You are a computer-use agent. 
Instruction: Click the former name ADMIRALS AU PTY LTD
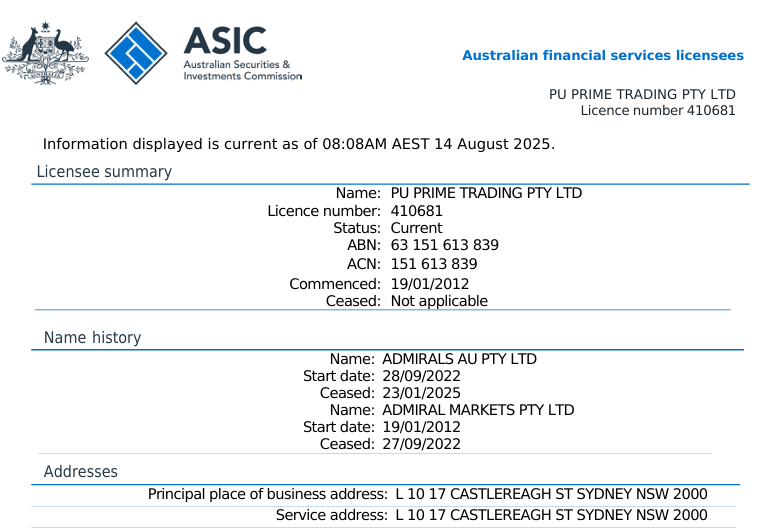pos(459,359)
